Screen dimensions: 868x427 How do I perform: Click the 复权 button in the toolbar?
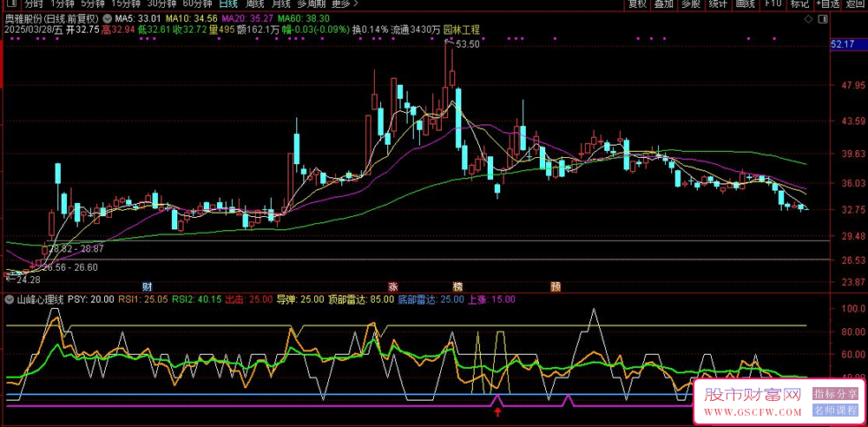638,4
